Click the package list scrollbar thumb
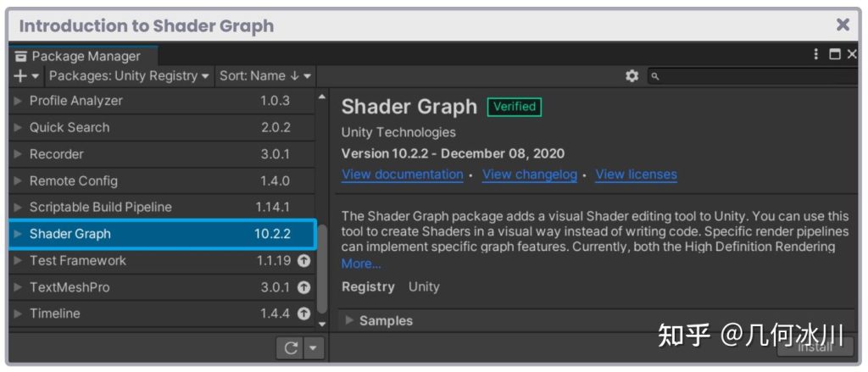 [x=321, y=269]
